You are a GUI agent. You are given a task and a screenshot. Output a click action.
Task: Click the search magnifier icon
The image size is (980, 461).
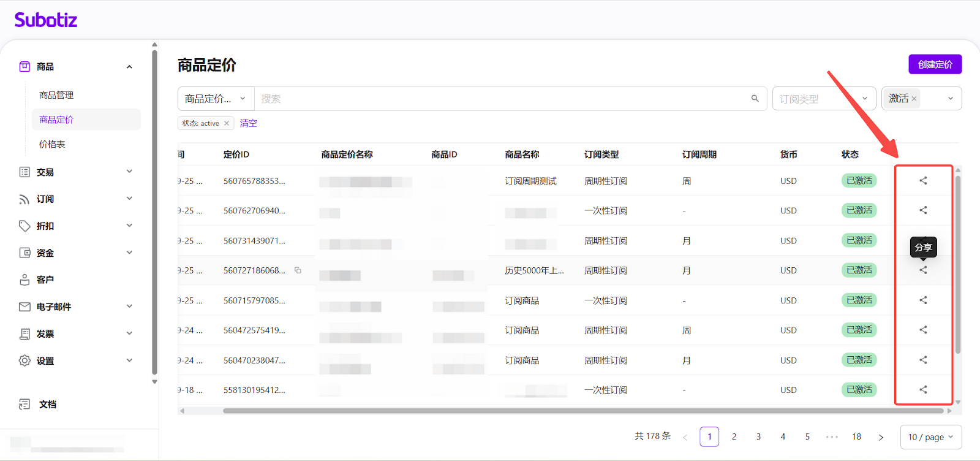755,99
